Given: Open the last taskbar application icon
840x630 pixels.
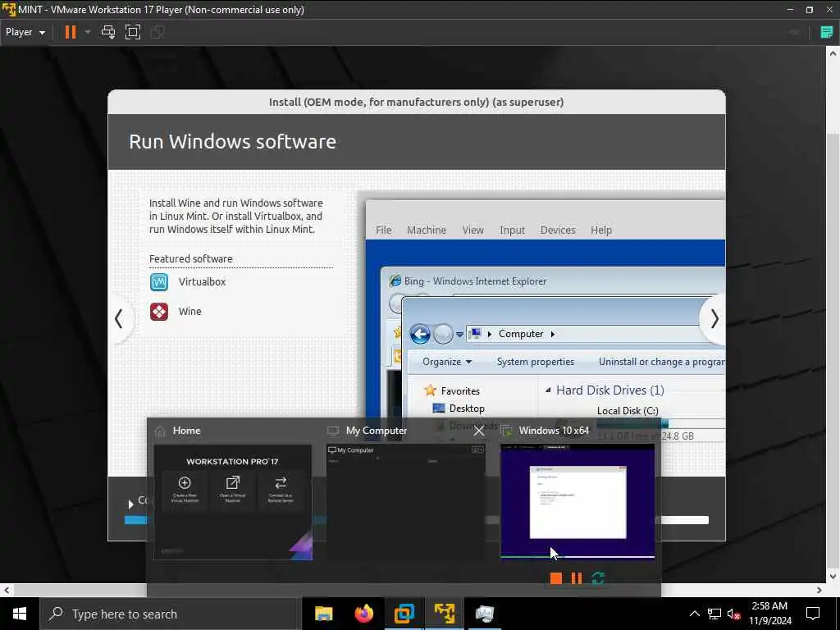Looking at the screenshot, I should (x=485, y=614).
